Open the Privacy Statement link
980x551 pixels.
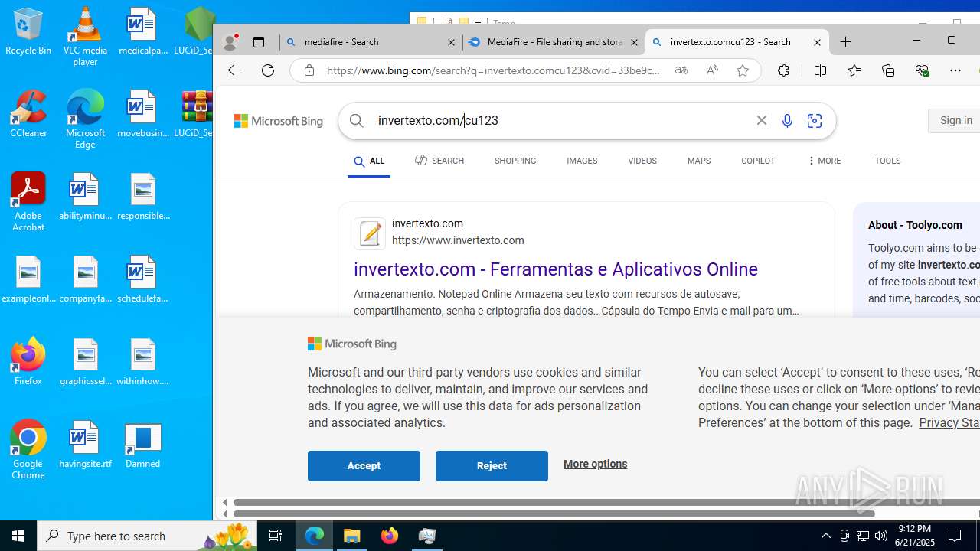click(x=949, y=422)
